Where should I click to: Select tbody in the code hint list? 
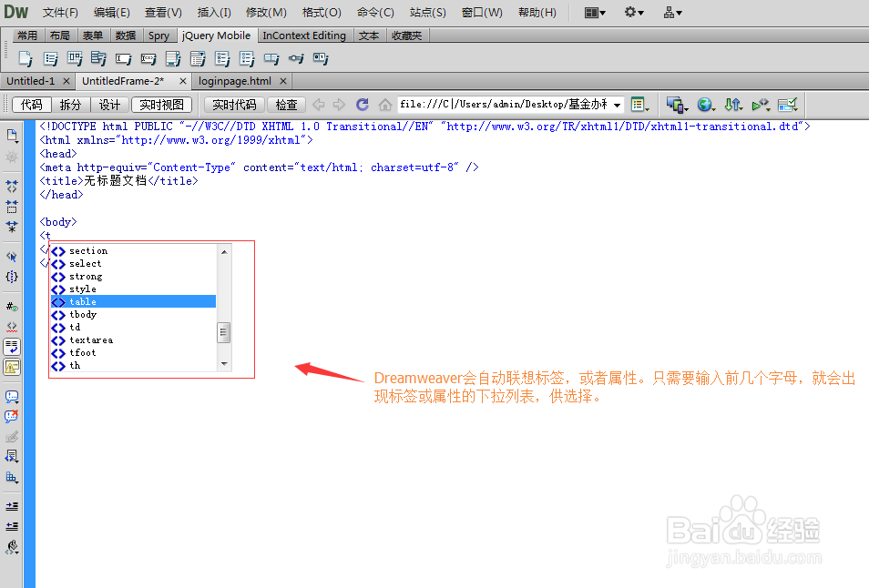(133, 315)
